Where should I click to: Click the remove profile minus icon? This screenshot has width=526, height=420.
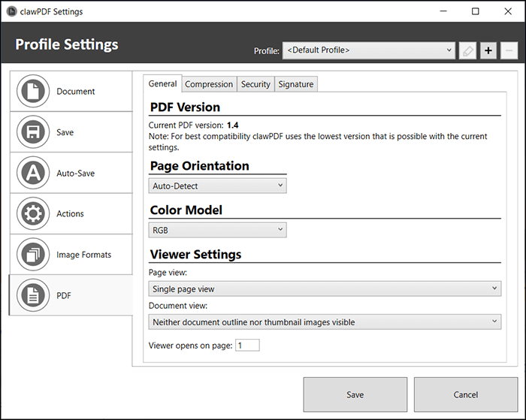click(x=508, y=51)
